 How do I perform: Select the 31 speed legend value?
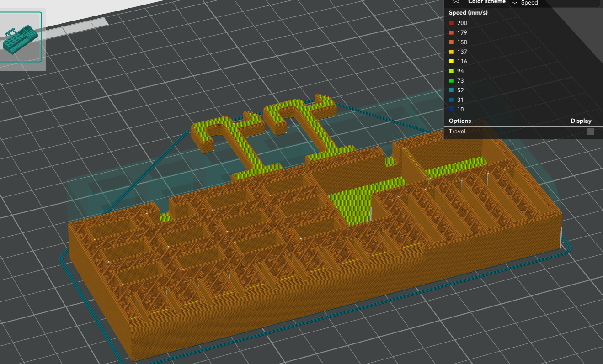coord(460,100)
